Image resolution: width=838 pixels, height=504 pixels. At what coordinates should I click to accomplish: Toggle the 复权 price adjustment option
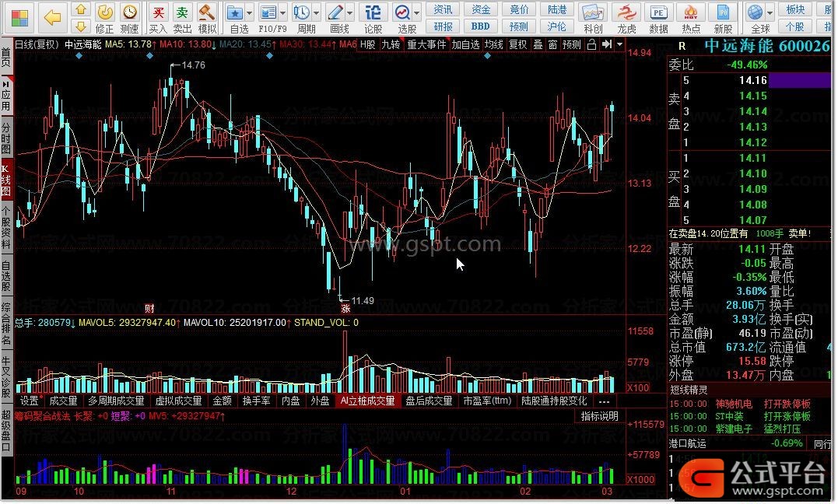click(x=517, y=44)
